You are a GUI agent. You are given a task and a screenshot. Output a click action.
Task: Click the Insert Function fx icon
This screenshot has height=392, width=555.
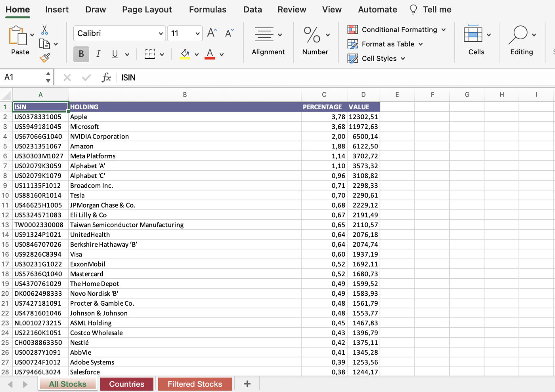click(x=106, y=77)
